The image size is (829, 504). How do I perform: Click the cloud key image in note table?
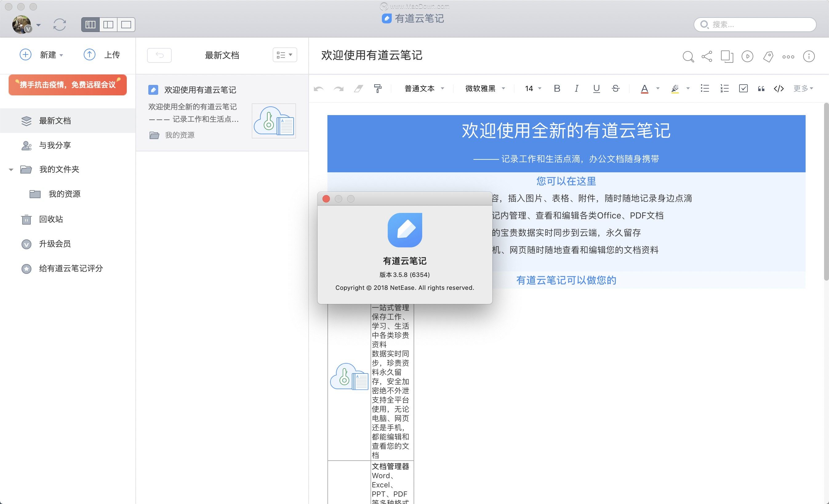350,377
